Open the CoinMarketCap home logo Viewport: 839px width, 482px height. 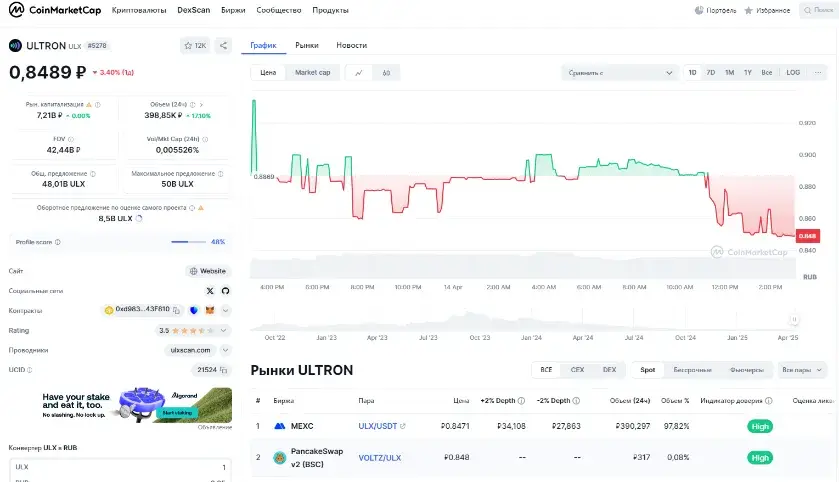coord(55,10)
